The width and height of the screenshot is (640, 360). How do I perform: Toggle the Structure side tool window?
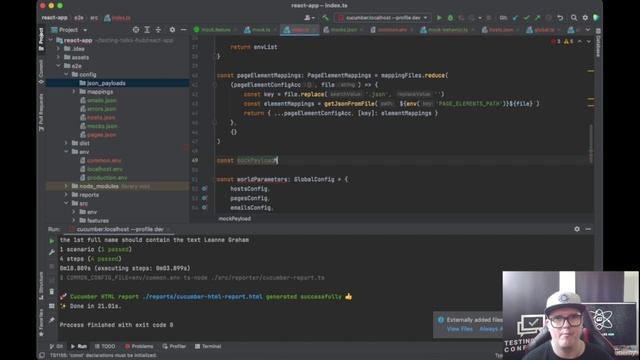(41, 285)
